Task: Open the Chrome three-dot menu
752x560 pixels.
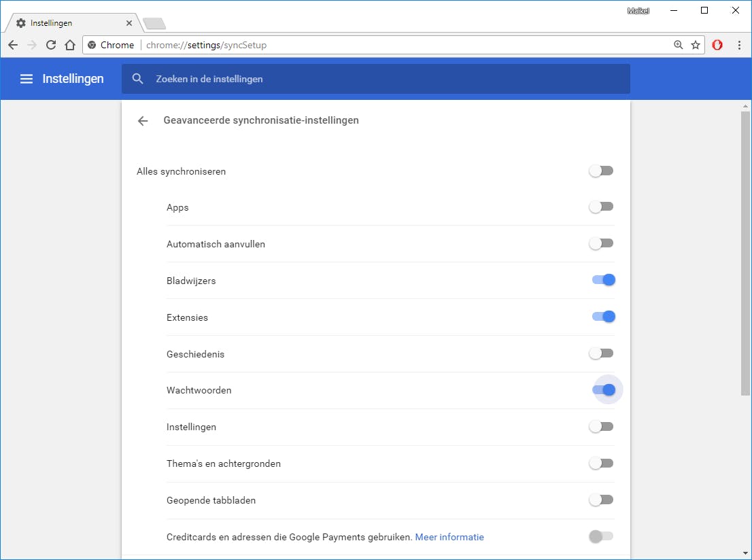Action: (739, 45)
